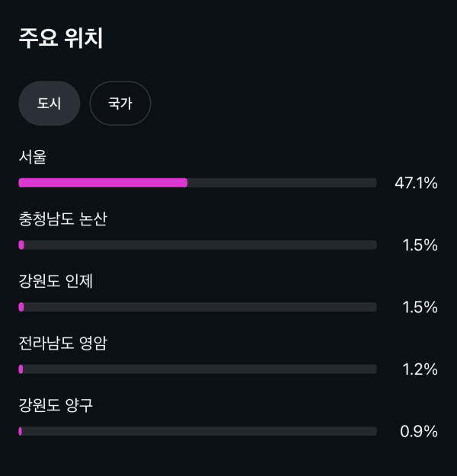Screen dimensions: 457x476
Task: Click the 강원도 인제 progress bar
Action: coord(198,307)
